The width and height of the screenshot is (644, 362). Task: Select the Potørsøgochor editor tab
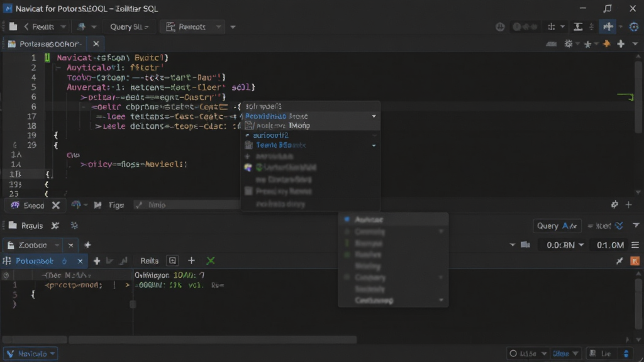pyautogui.click(x=45, y=43)
